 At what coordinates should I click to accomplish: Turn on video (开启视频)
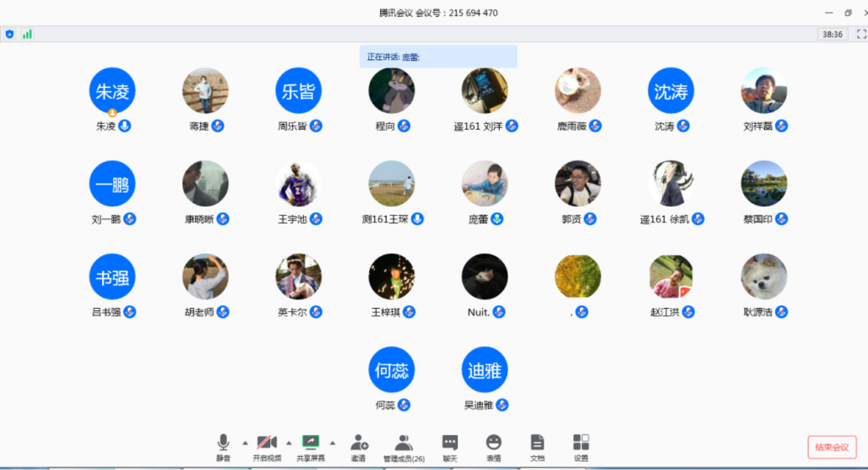coord(266,447)
